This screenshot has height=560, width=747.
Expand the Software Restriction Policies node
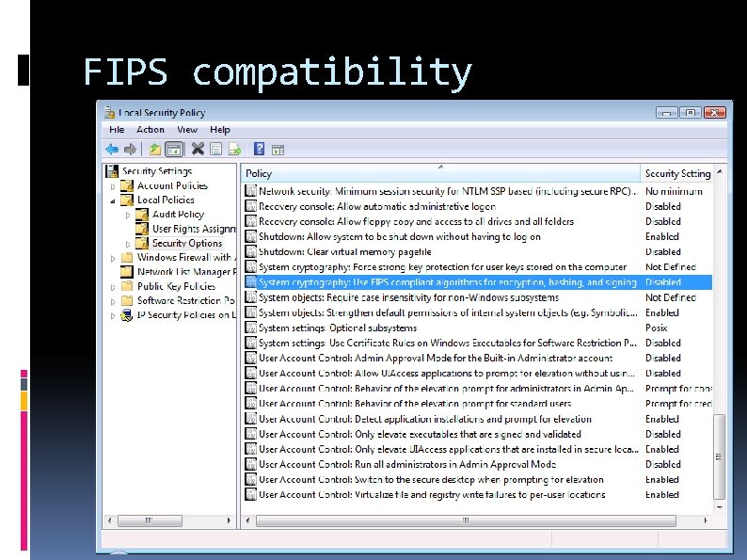pos(113,302)
